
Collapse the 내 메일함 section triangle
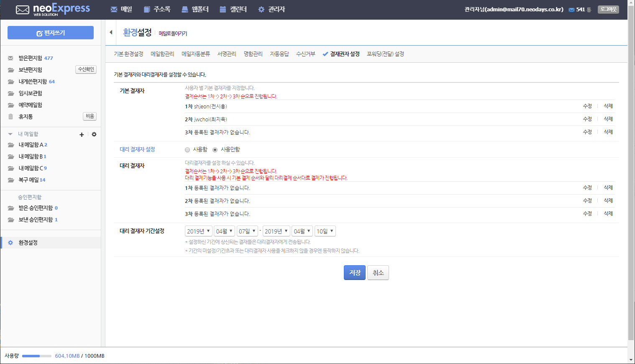click(x=10, y=134)
